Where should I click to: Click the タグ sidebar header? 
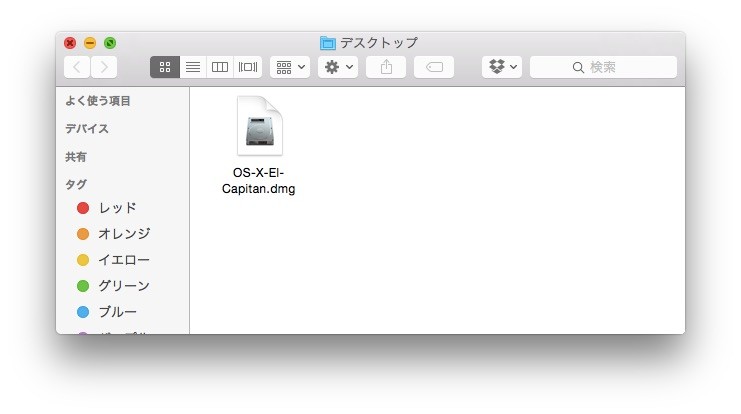pyautogui.click(x=76, y=184)
